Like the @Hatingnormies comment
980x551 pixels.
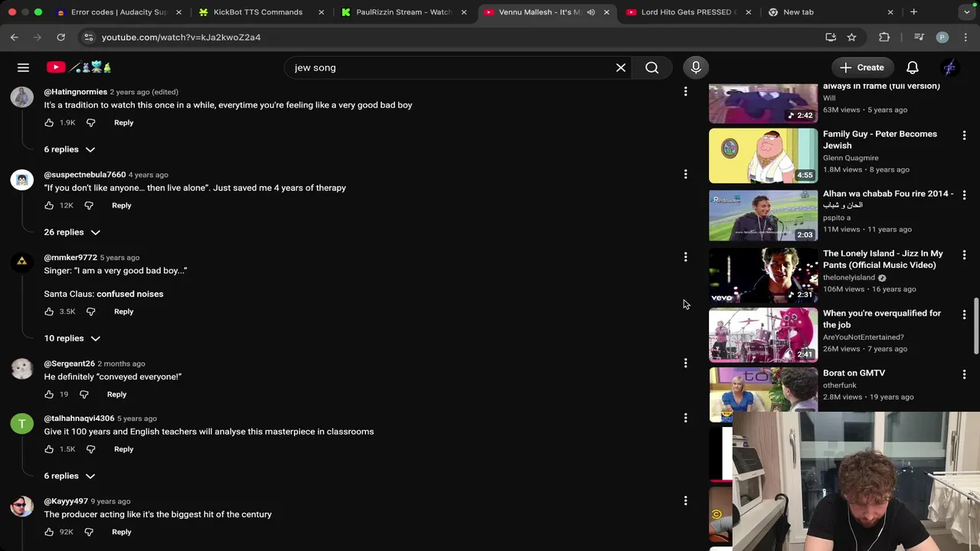49,122
